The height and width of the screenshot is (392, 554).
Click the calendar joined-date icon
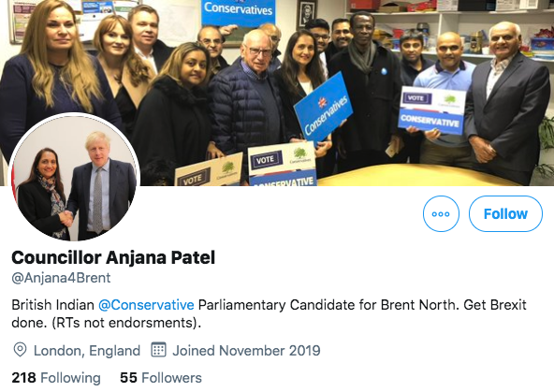[158, 350]
